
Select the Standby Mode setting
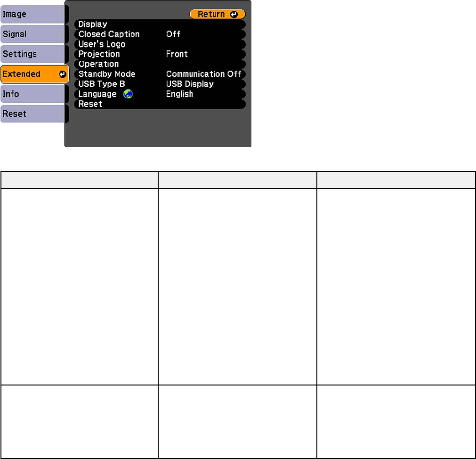pyautogui.click(x=160, y=74)
